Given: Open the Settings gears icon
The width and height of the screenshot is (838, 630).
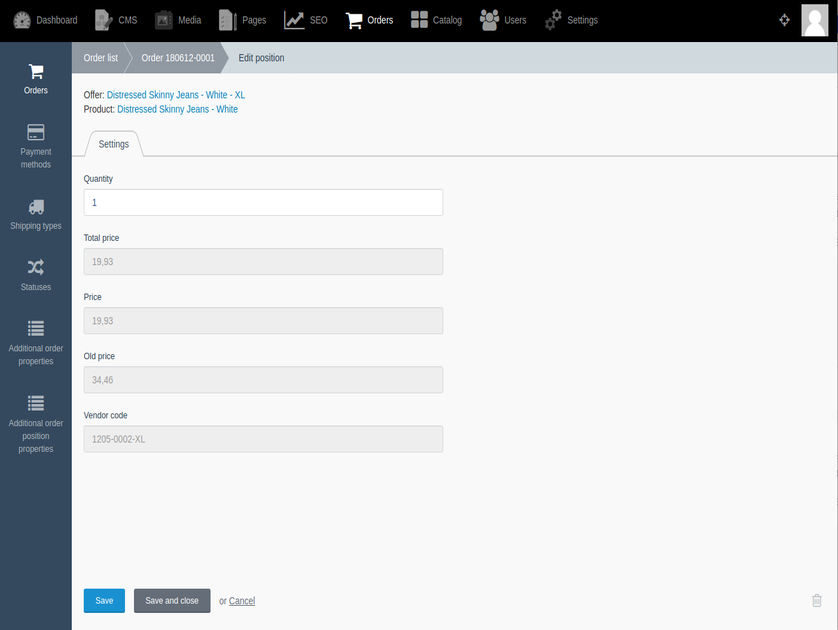Looking at the screenshot, I should click(x=553, y=20).
